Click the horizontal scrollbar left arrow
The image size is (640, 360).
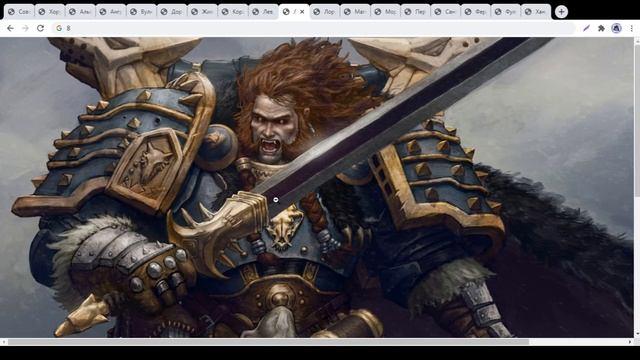click(x=3, y=342)
